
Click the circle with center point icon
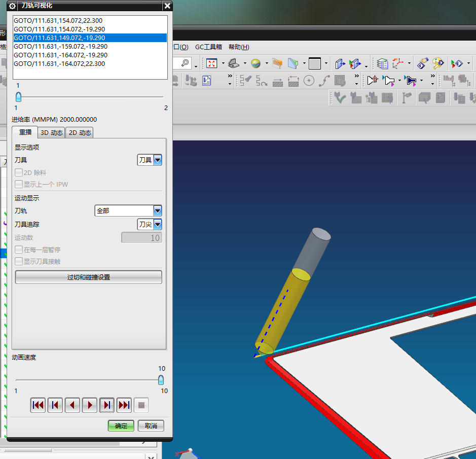(x=309, y=81)
